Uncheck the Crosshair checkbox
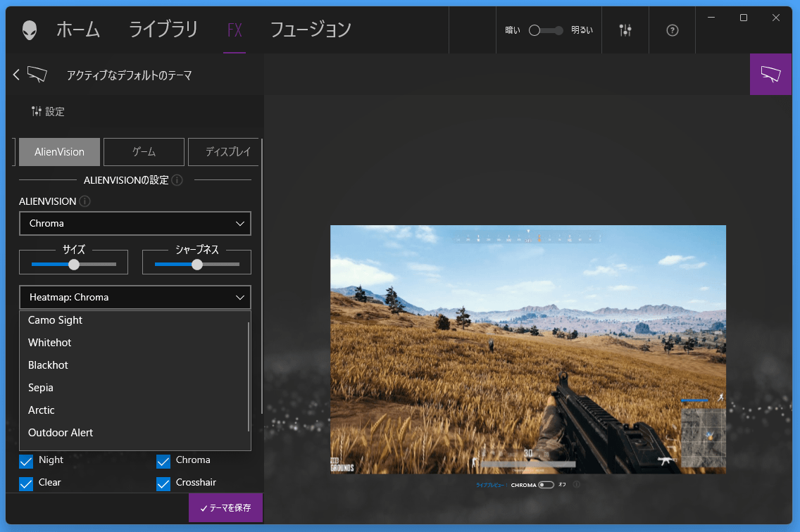Image resolution: width=800 pixels, height=532 pixels. 163,483
